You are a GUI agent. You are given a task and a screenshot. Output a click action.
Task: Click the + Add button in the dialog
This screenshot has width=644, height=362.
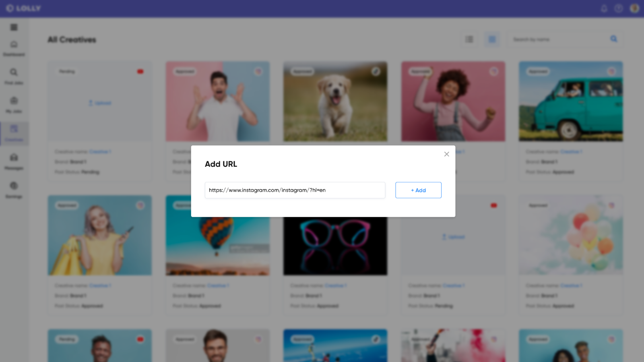point(418,190)
